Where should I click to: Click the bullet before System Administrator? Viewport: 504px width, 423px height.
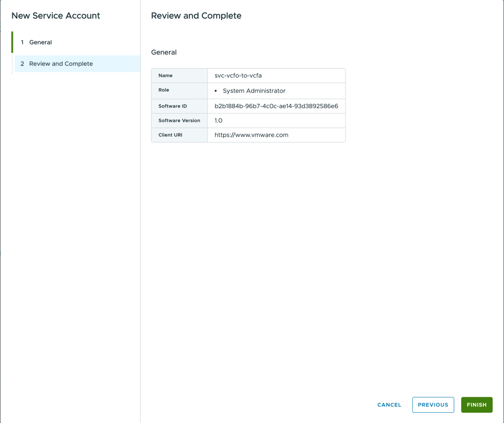coord(216,91)
